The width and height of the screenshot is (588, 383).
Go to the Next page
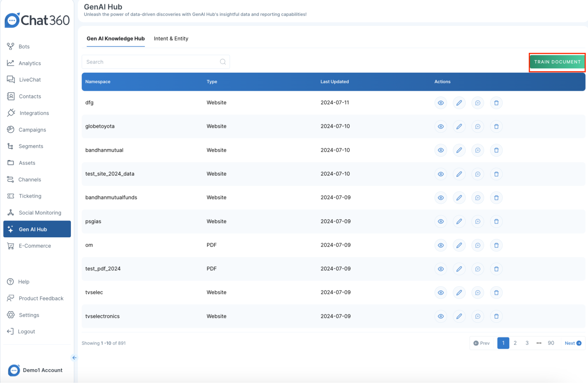pyautogui.click(x=573, y=343)
